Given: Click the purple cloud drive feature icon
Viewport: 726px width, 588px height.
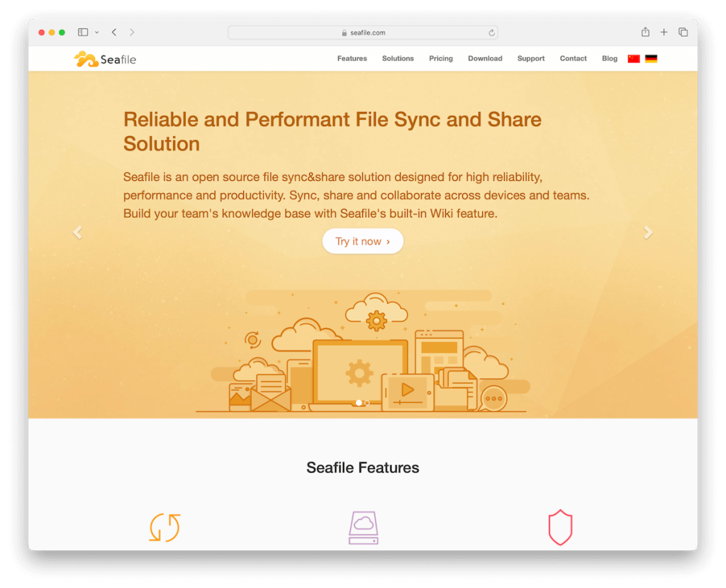Looking at the screenshot, I should pyautogui.click(x=364, y=527).
